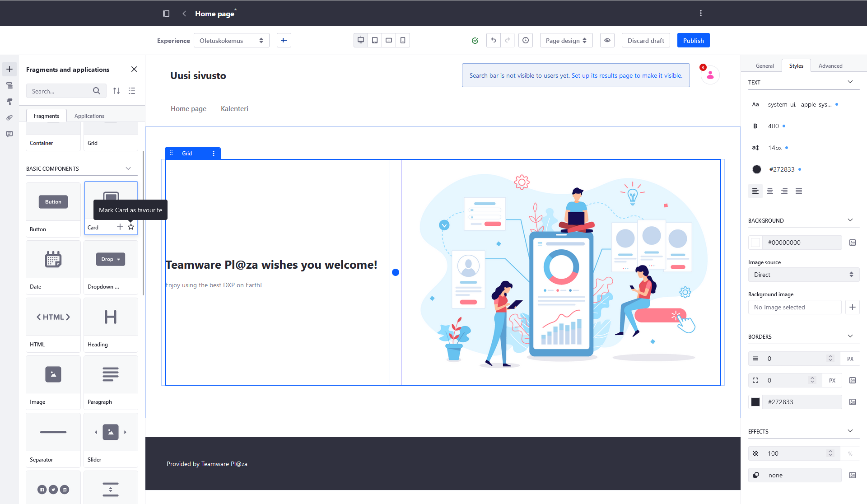Toggle page preview eye icon
This screenshot has width=867, height=504.
[x=607, y=40]
